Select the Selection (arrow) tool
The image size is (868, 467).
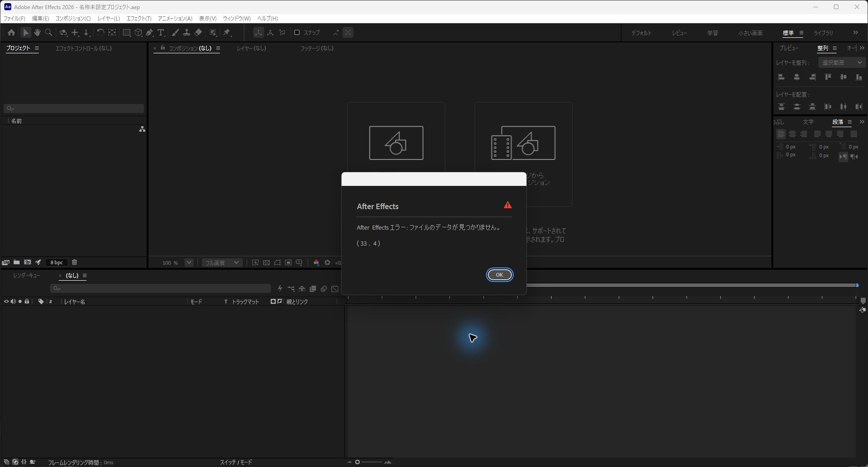tap(26, 32)
